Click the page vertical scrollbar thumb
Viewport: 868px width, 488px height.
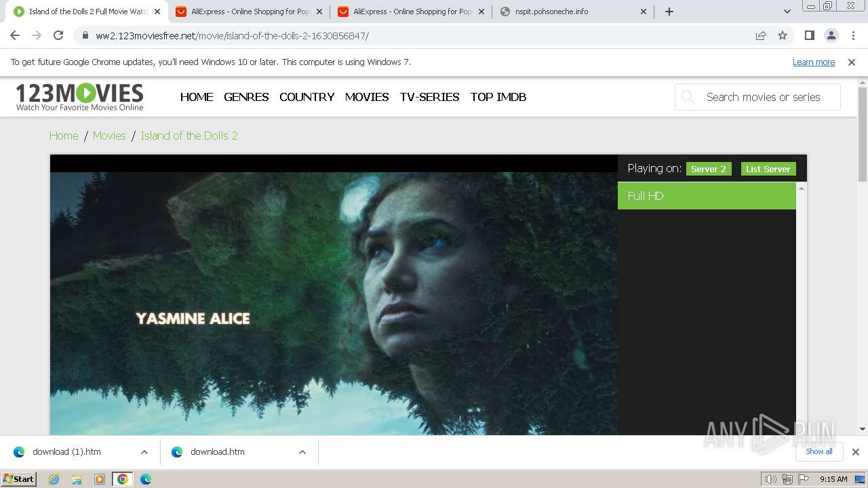coord(863,134)
